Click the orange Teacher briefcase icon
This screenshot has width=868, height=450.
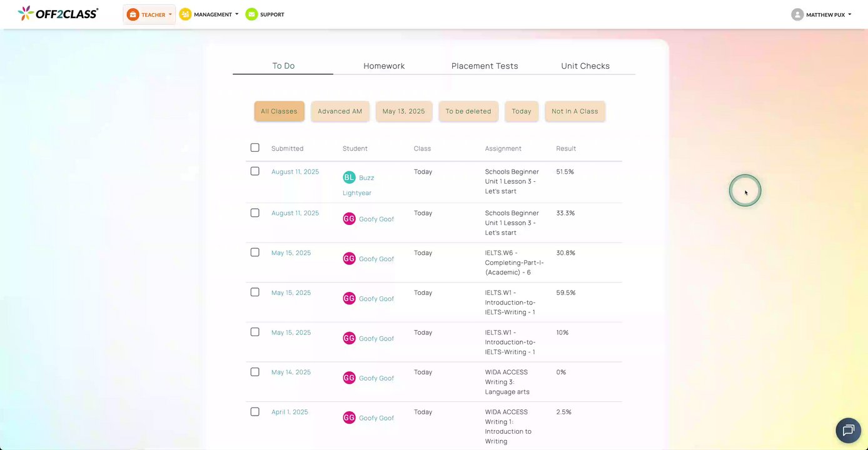pyautogui.click(x=133, y=14)
